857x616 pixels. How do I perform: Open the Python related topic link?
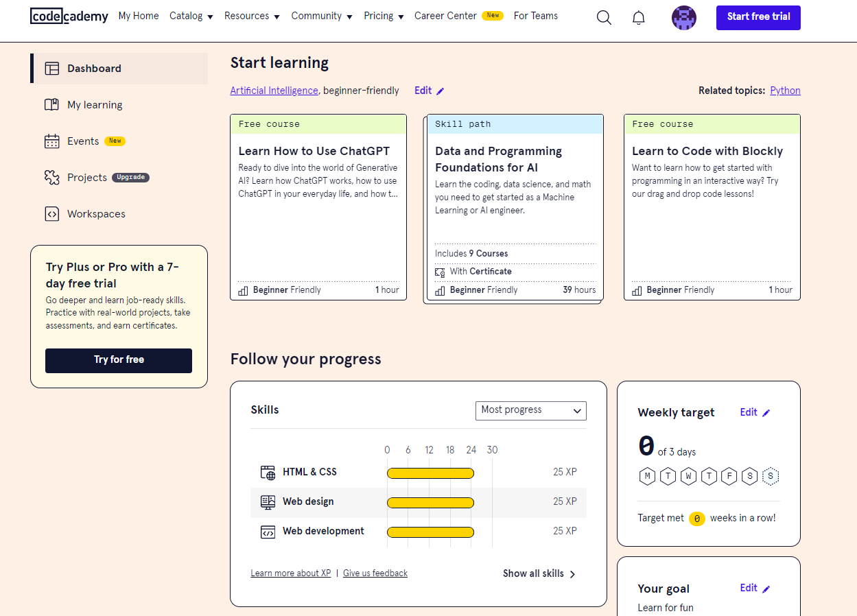(785, 91)
